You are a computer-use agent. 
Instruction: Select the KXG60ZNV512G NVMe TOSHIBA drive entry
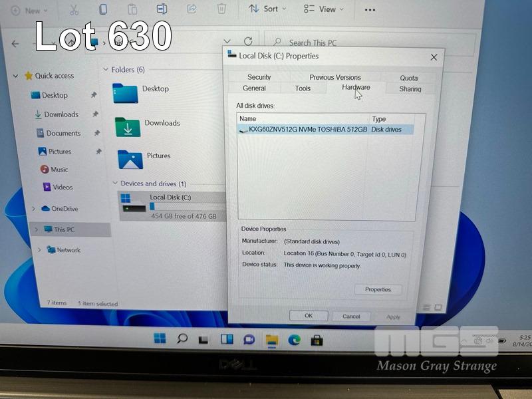pos(307,130)
